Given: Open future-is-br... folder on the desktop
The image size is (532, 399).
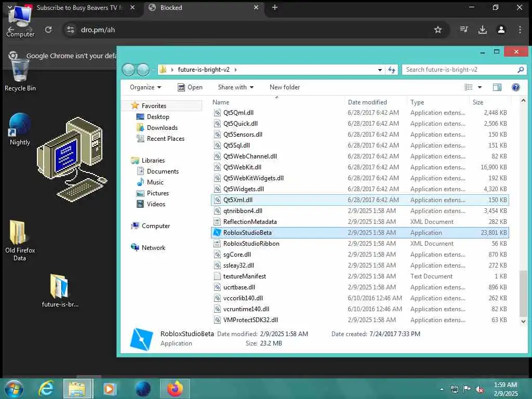Looking at the screenshot, I should (x=60, y=290).
